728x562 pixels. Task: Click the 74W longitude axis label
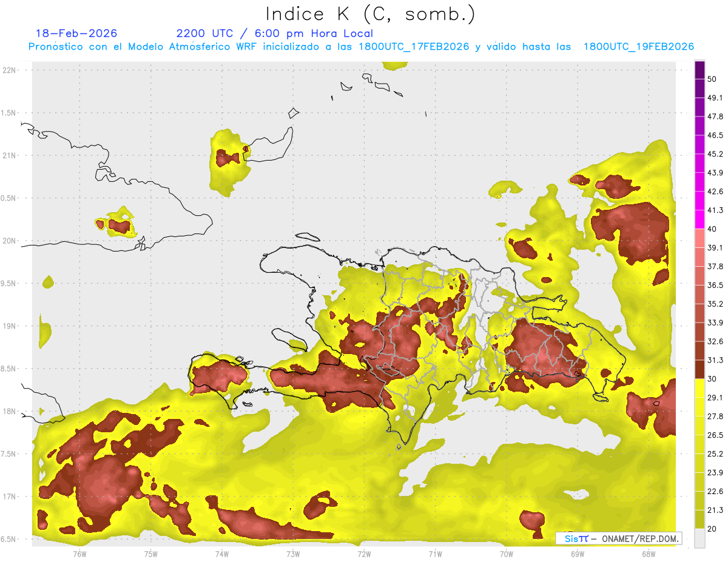(221, 554)
